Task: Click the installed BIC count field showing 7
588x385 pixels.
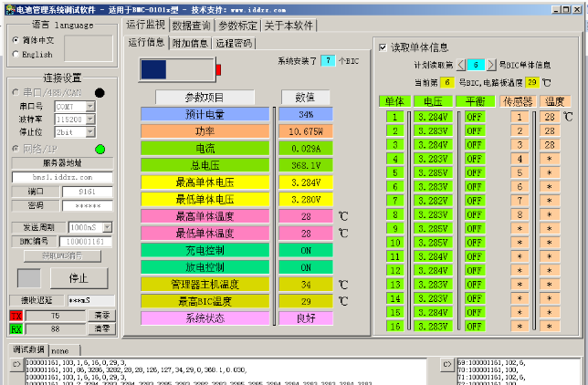Action: click(328, 60)
